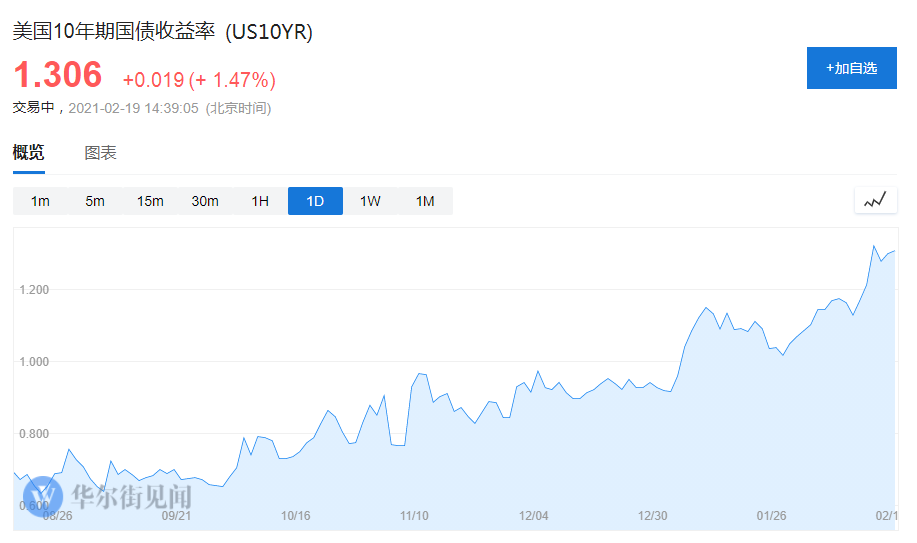Select the 概览 overview tab

pos(28,153)
